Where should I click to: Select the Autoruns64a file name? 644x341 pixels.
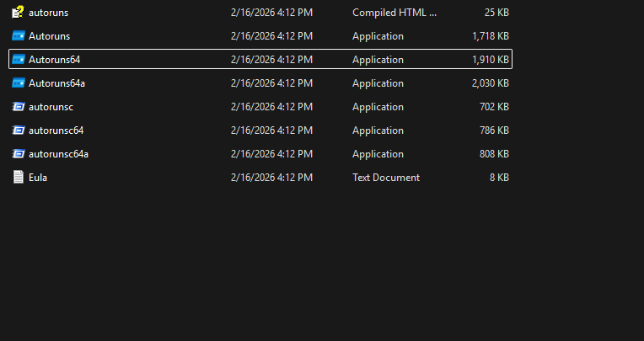[56, 83]
